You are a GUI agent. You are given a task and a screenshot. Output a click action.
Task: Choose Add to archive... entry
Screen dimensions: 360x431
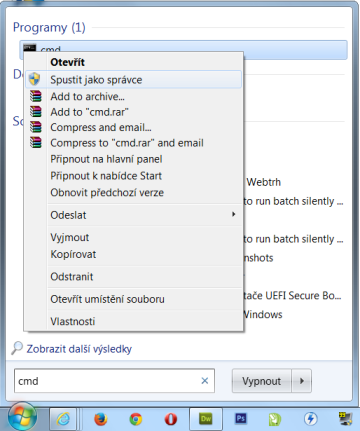click(x=133, y=96)
